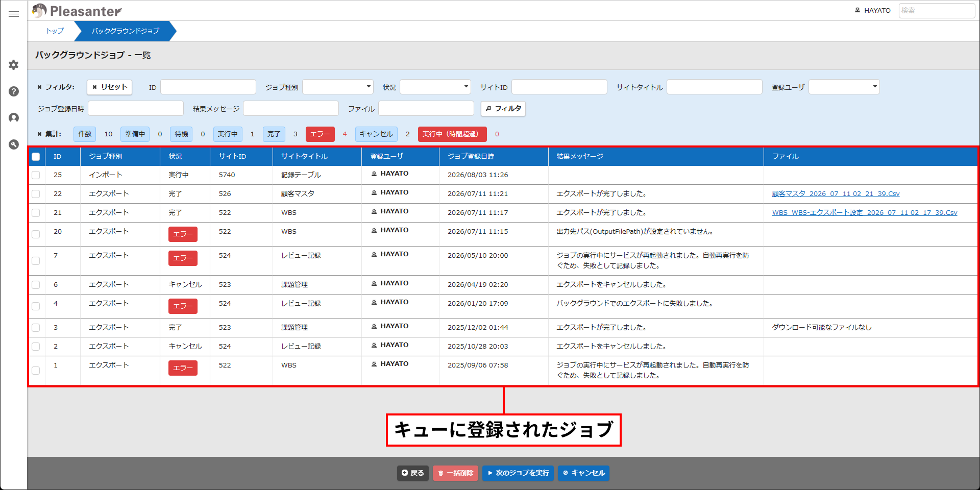Sort by the 結果メッセージ column header

(x=656, y=157)
